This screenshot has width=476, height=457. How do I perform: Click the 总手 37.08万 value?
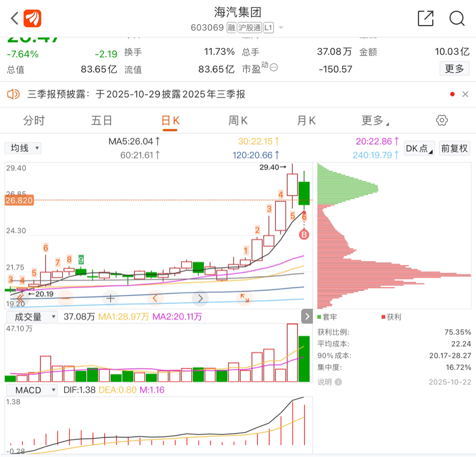click(334, 52)
